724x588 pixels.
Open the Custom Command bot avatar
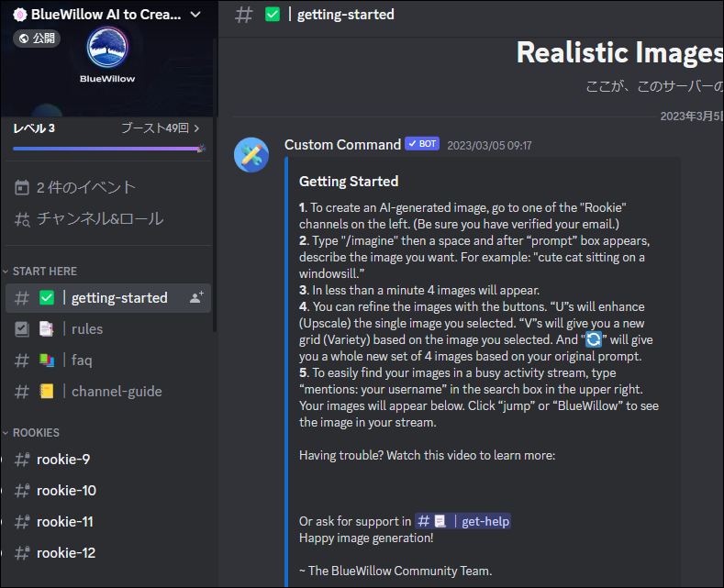pos(251,155)
